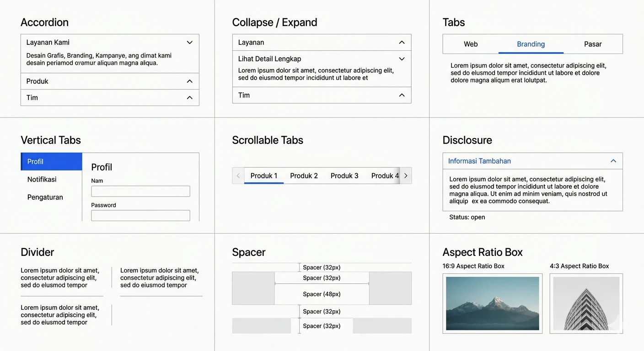Collapse the Lihat Detail Lengkap chevron

point(402,59)
